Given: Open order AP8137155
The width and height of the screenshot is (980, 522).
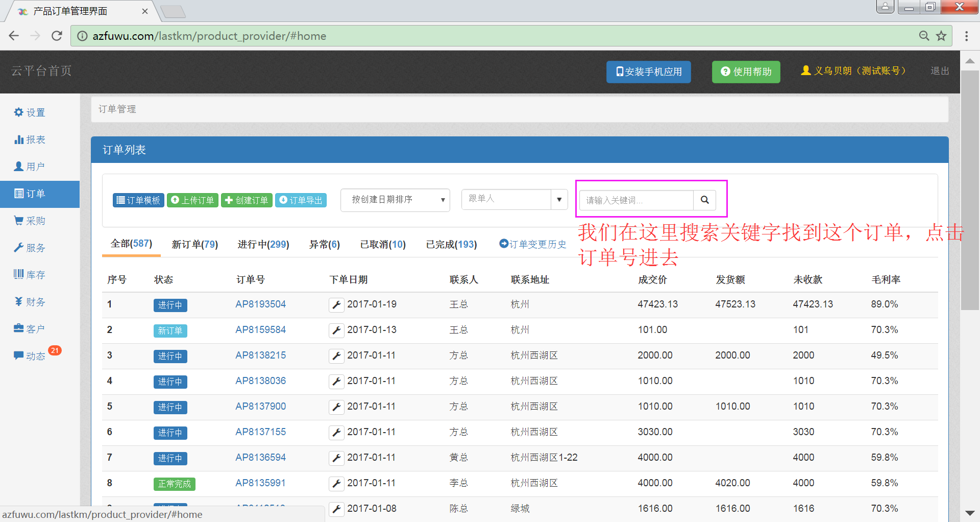Looking at the screenshot, I should pos(260,432).
